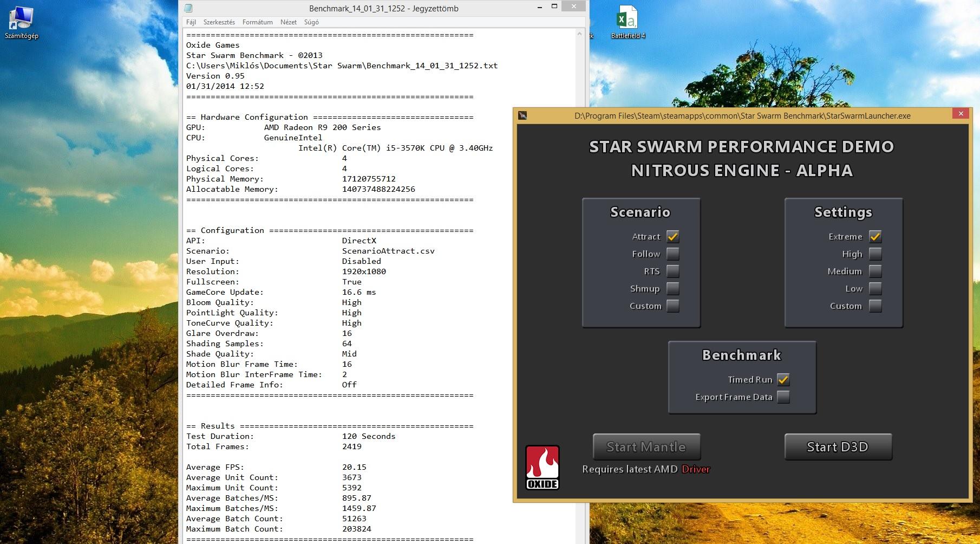Click the Average Batches/MS value 895.87
The height and width of the screenshot is (544, 980).
point(357,498)
